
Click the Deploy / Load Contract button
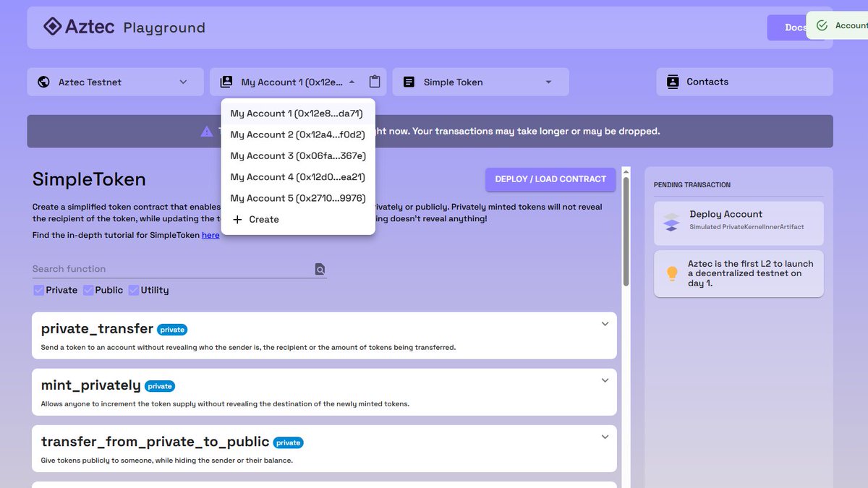tap(550, 179)
